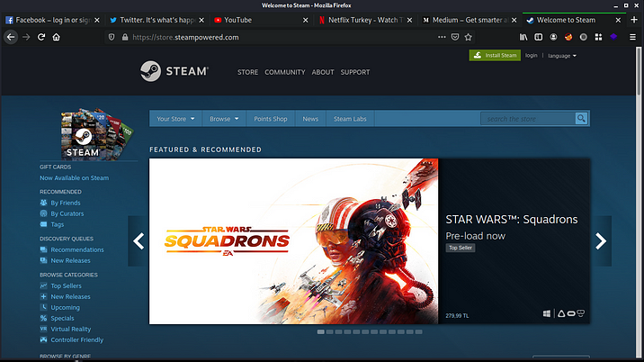
Task: Open the Points Shop
Action: [271, 119]
